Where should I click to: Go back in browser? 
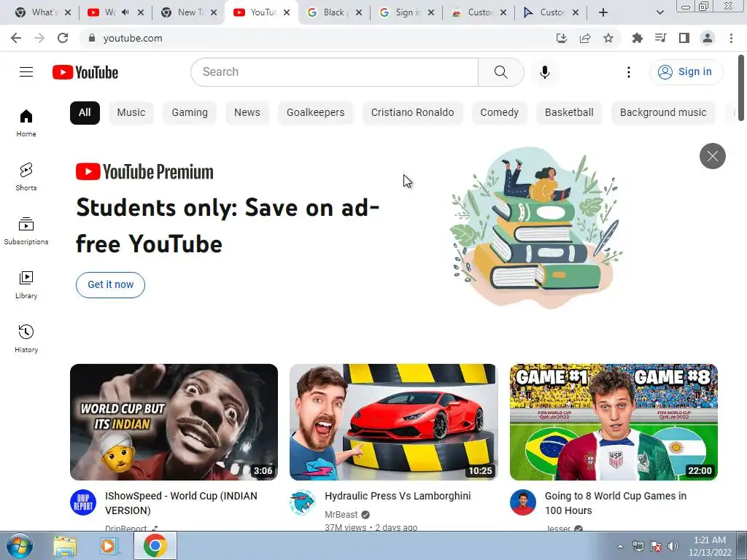tap(16, 38)
